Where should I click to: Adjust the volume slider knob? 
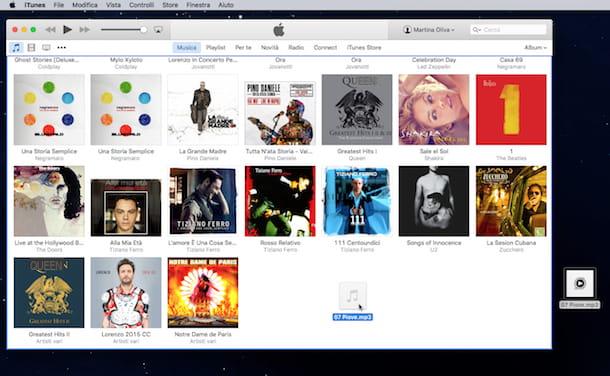(x=144, y=30)
